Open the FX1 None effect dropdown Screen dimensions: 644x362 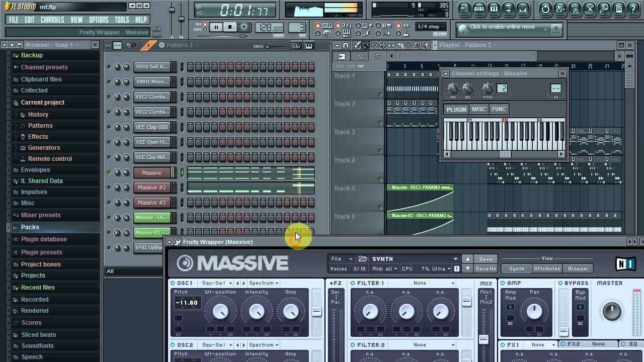click(541, 345)
